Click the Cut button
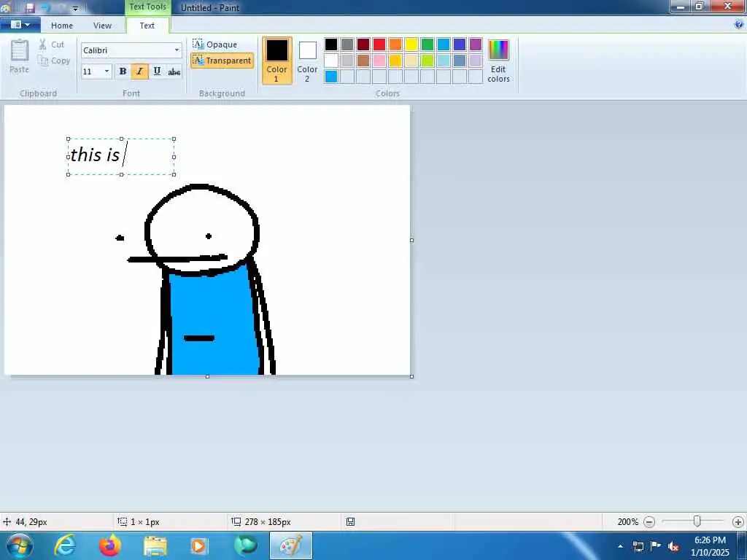Image resolution: width=747 pixels, height=560 pixels. point(51,44)
